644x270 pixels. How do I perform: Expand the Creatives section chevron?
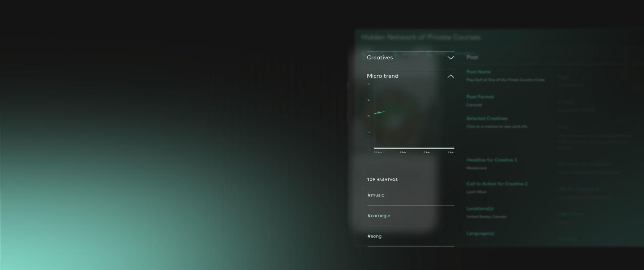[x=450, y=58]
